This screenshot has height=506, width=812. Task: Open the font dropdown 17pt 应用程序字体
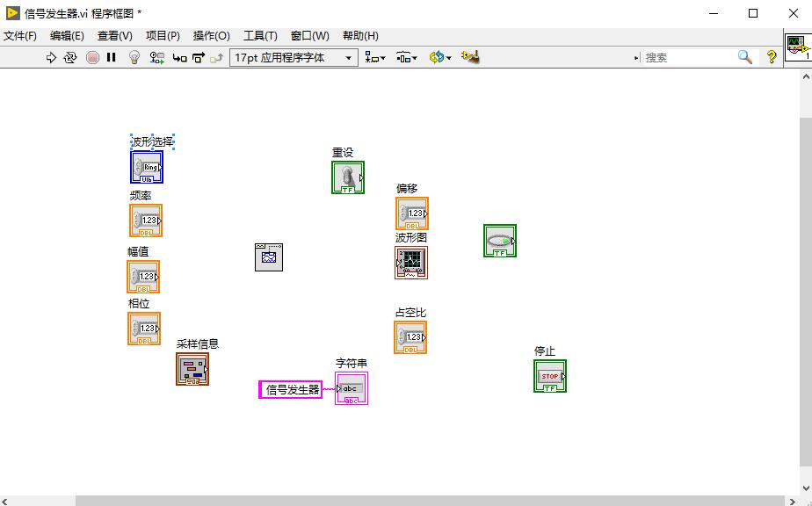pyautogui.click(x=294, y=57)
